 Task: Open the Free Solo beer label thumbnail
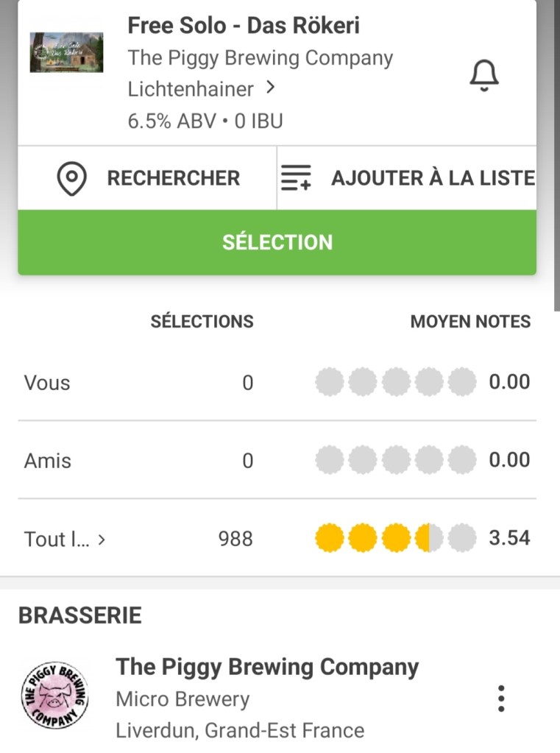click(x=66, y=52)
